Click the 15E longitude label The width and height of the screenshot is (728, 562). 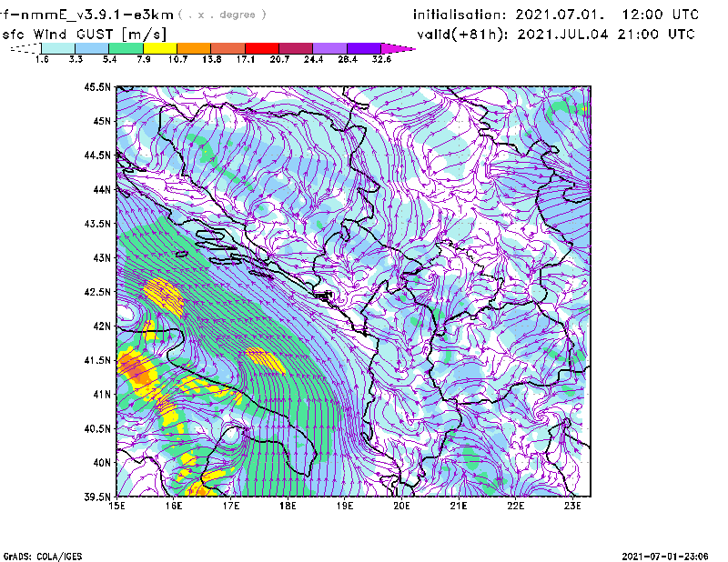point(116,506)
